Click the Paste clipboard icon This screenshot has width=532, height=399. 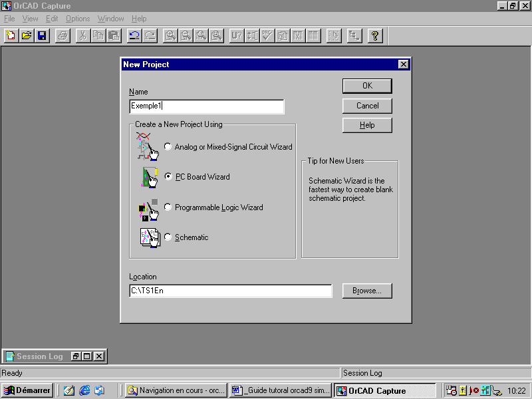(114, 36)
